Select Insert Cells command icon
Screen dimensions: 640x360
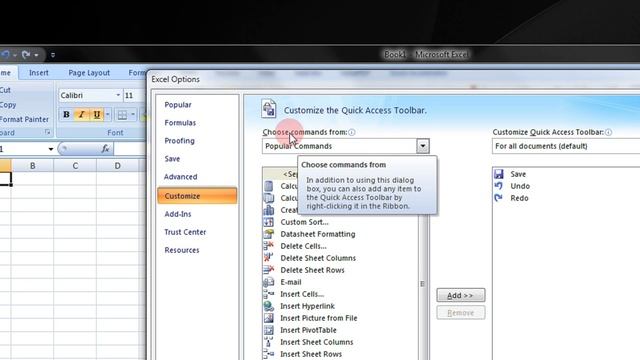269,294
